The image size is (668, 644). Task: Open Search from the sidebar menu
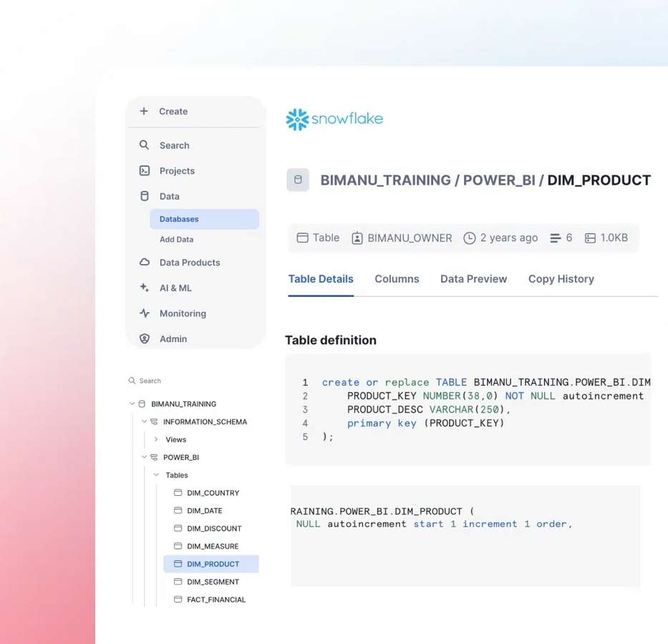pos(174,145)
